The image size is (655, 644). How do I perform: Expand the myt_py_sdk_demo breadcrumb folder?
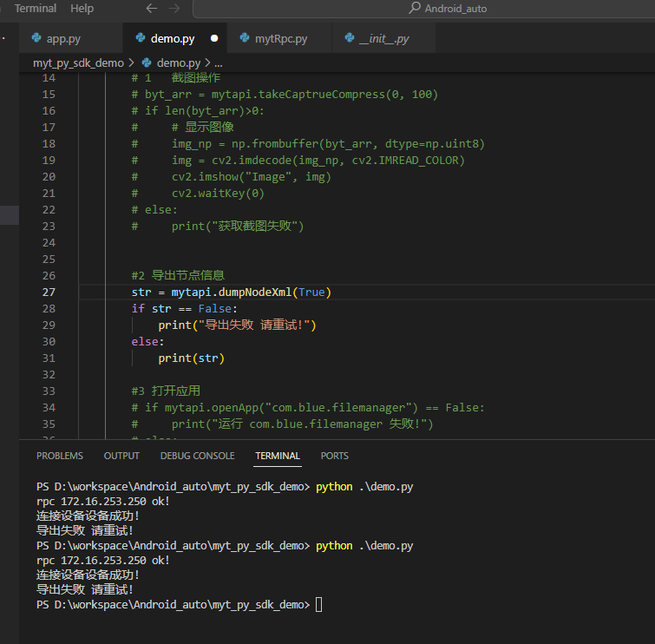(78, 63)
